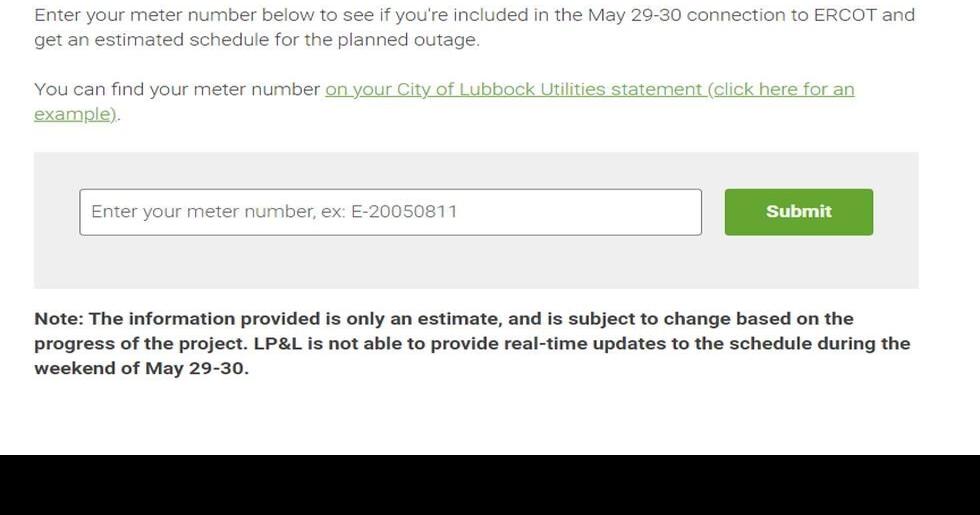This screenshot has height=515, width=980.
Task: Open the City of Lubbock Utilities statement link
Action: pos(589,90)
